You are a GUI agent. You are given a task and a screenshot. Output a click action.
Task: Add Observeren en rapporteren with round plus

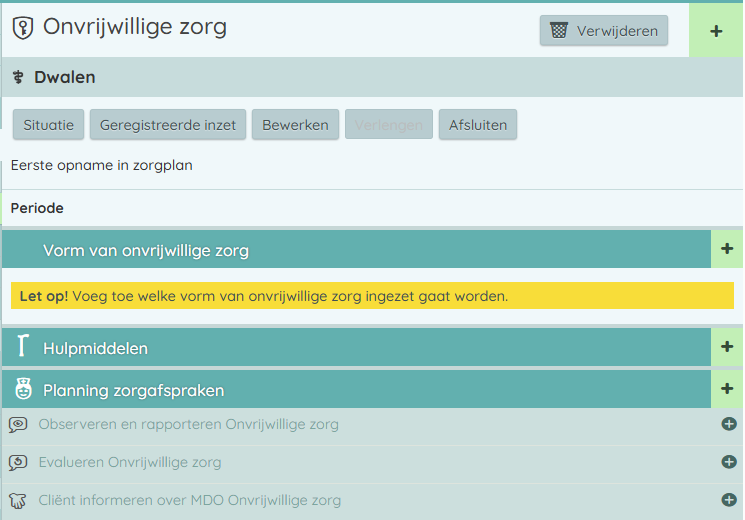click(x=729, y=424)
